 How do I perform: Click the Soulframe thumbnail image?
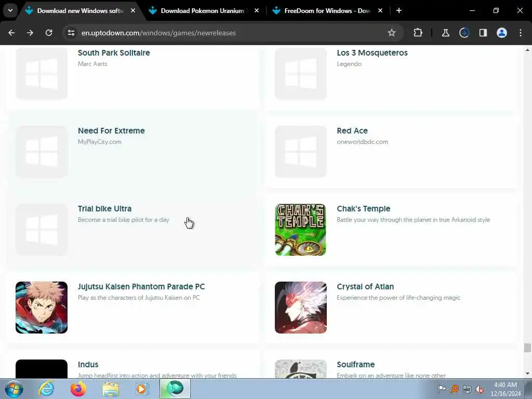click(301, 369)
